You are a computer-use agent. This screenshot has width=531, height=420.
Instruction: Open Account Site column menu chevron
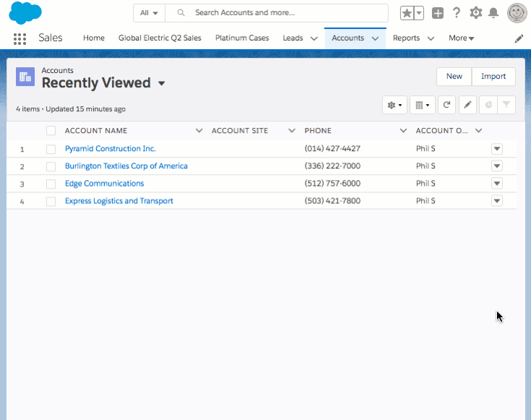tap(292, 131)
